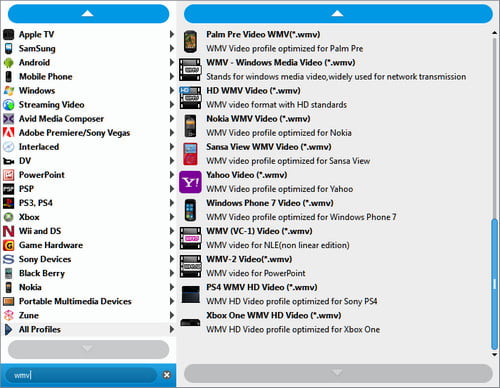Click the Game Hardware G icon
This screenshot has width=500, height=388.
click(9, 245)
